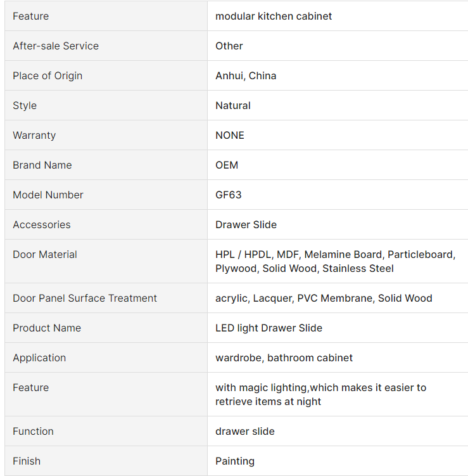
Task: Click the 'Drawer Slide' accessories value
Action: (x=246, y=224)
